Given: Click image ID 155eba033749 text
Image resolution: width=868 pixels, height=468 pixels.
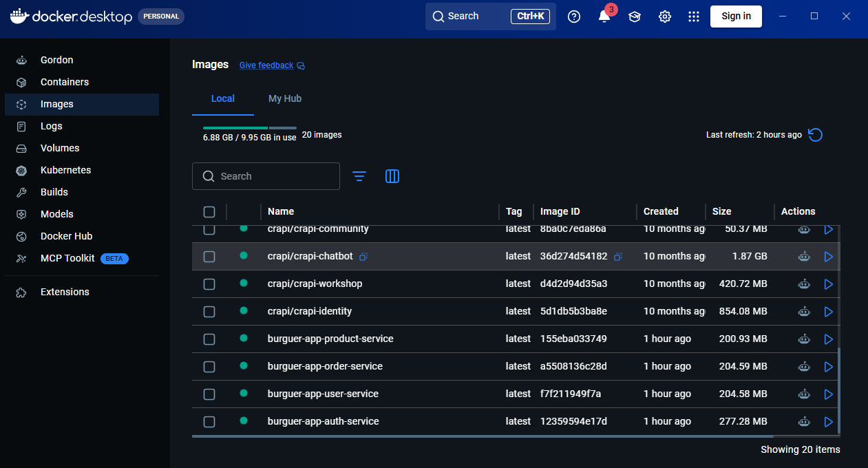Looking at the screenshot, I should click(573, 339).
